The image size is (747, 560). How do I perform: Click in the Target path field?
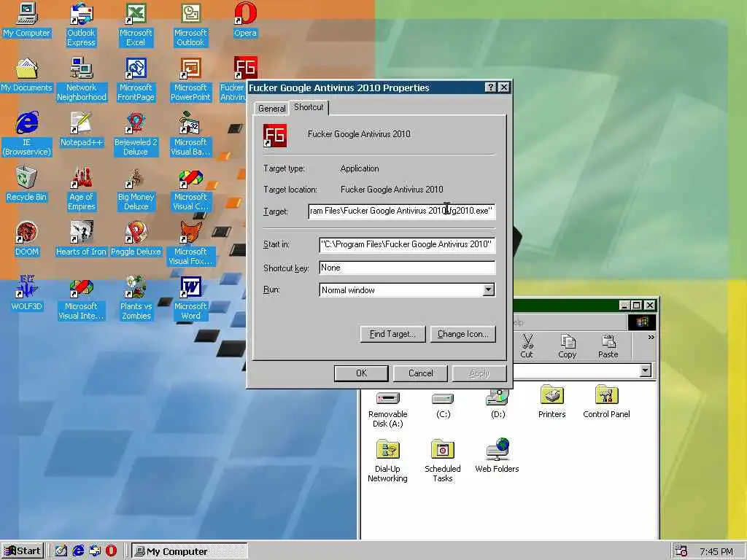pos(402,211)
